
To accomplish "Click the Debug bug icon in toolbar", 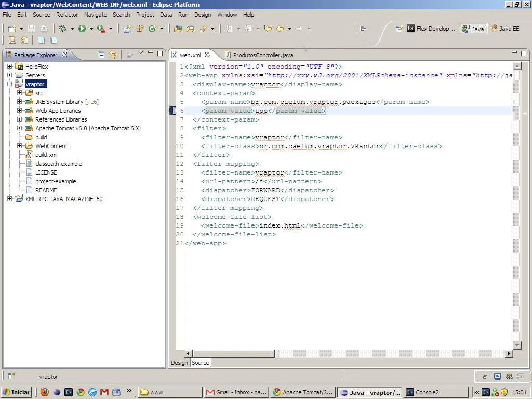I will pyautogui.click(x=63, y=29).
